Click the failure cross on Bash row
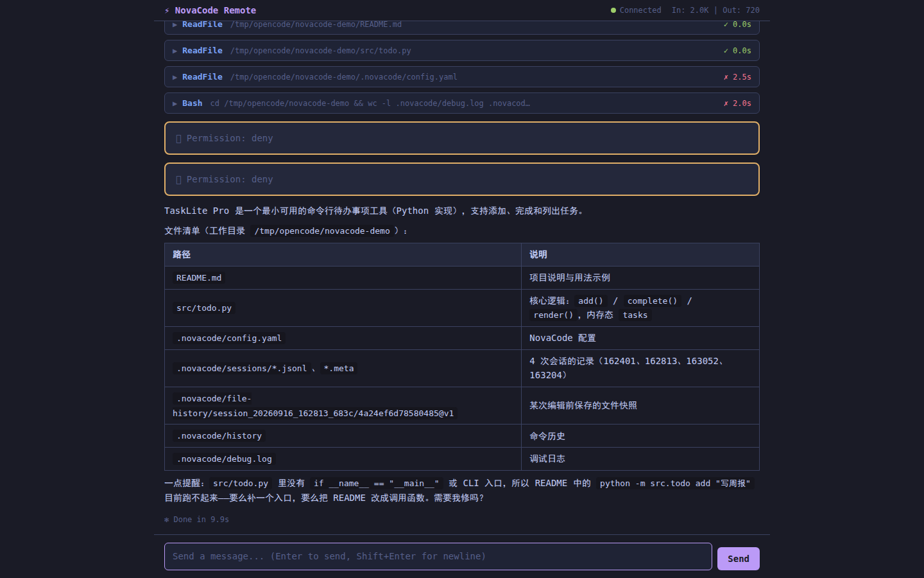Viewport: 924px width, 578px height. tap(726, 103)
